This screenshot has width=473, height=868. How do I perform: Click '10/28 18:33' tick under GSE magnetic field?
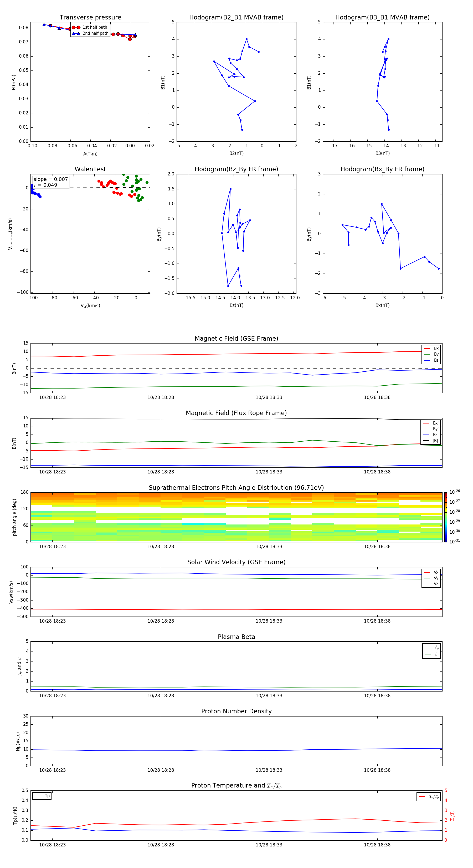pyautogui.click(x=269, y=397)
